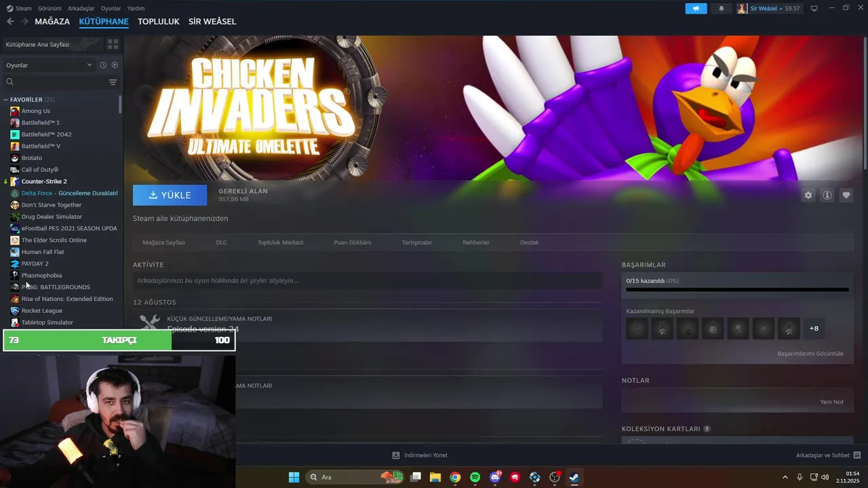This screenshot has width=868, height=488.
Task: Toggle the library grid view icon
Action: pos(113,44)
